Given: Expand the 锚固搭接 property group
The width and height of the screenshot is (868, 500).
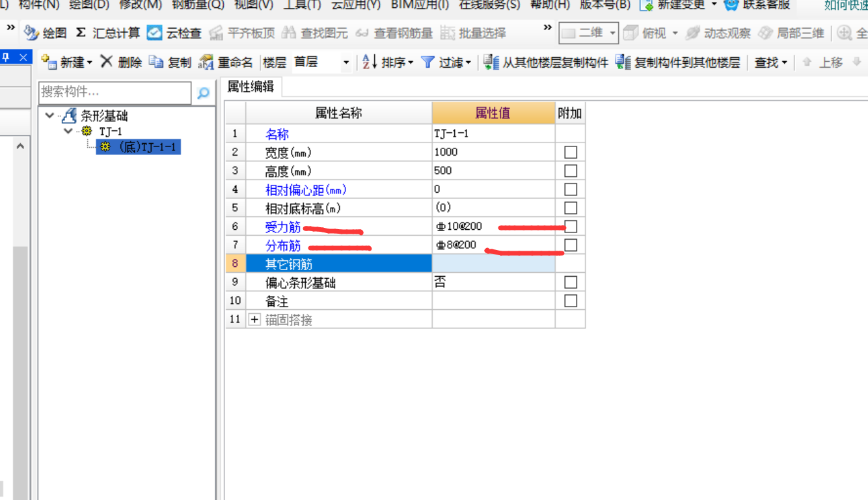Looking at the screenshot, I should tap(254, 320).
